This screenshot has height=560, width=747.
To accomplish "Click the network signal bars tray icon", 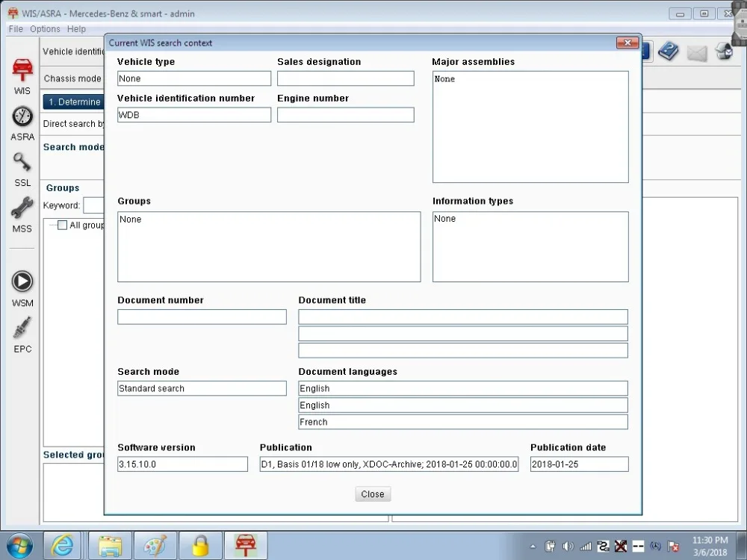I will [586, 547].
